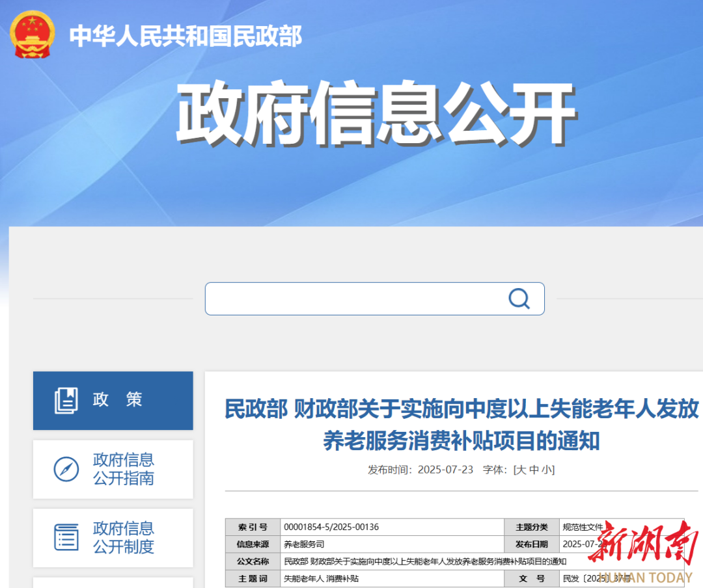Click the document icon beside 政策
This screenshot has height=588, width=703.
tap(66, 400)
